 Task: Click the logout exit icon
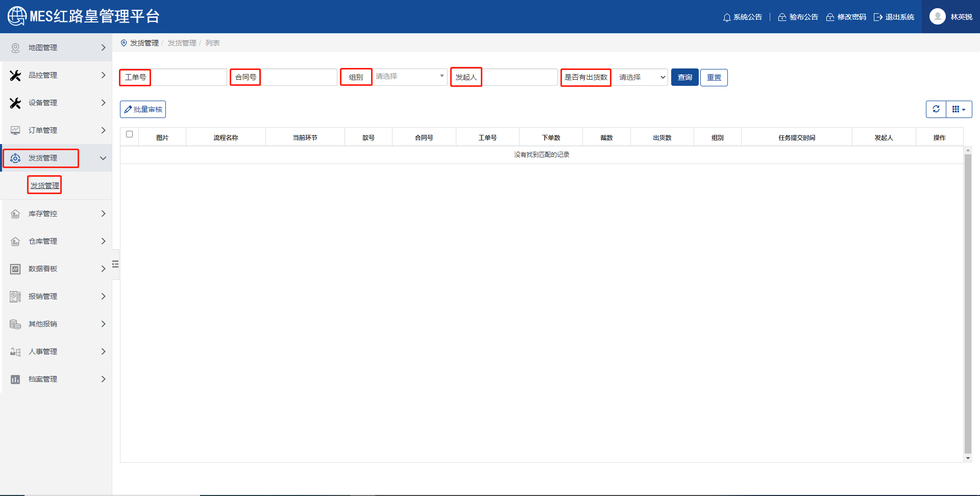tap(878, 17)
